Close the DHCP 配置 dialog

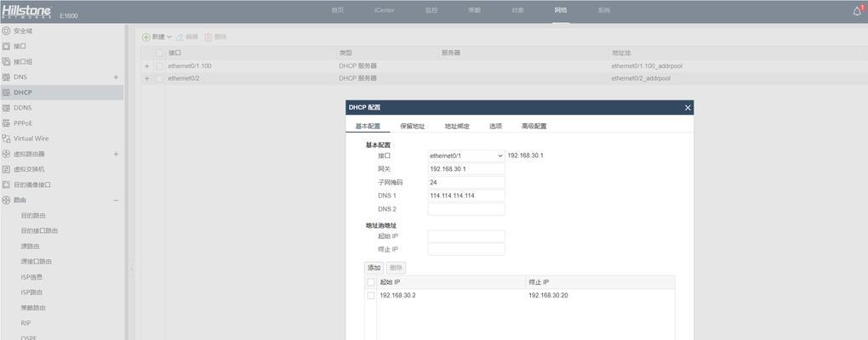click(688, 108)
